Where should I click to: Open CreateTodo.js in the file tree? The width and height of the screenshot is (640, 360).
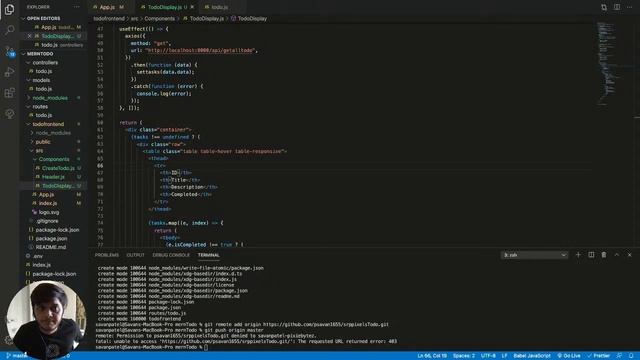[x=58, y=168]
